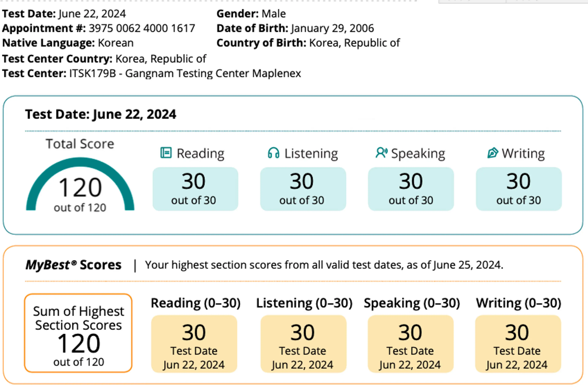Select the teal Total Score arc gauge
Screen dimensions: 588x390
[80, 184]
